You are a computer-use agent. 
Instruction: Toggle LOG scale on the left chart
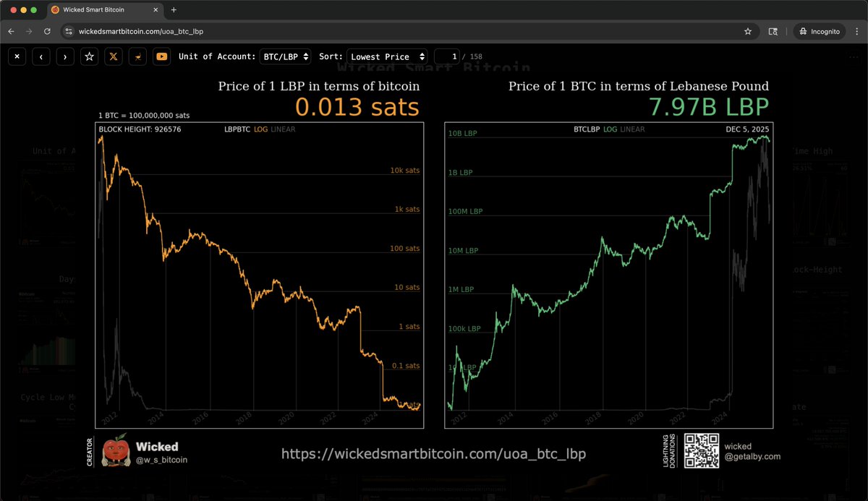(260, 129)
